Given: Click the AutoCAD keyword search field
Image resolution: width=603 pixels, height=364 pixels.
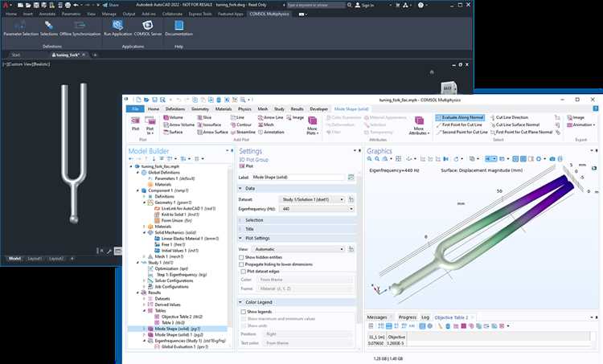Looking at the screenshot, I should coord(316,5).
